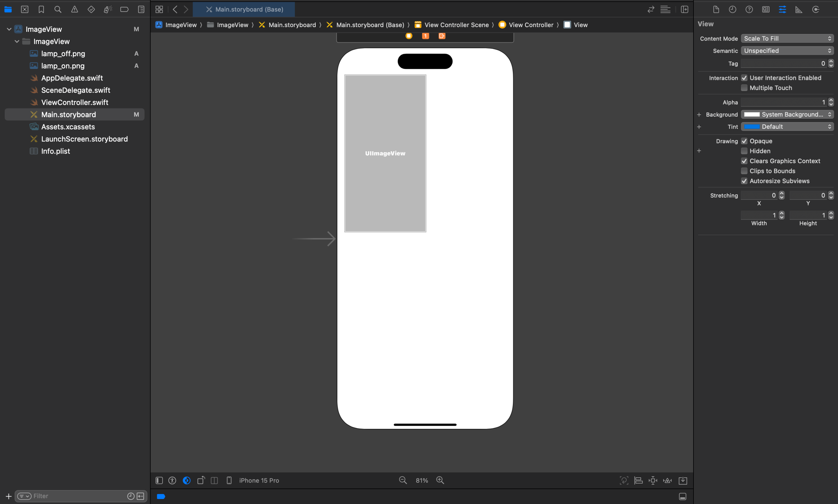Enable the Hidden checkbox

point(744,151)
